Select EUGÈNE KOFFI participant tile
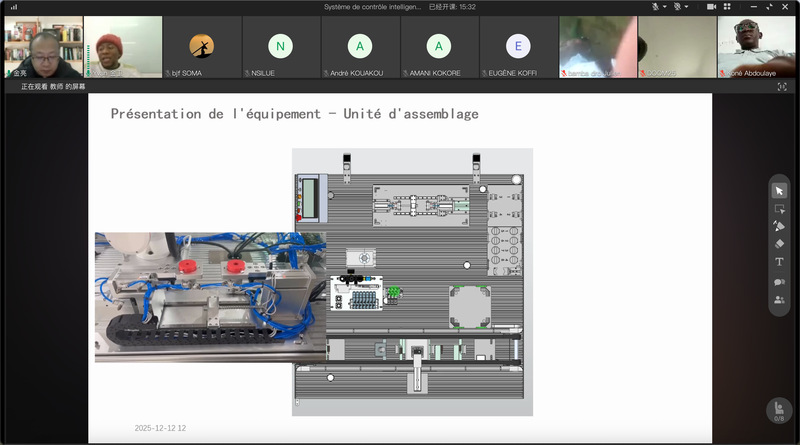This screenshot has height=445, width=800. pos(518,47)
